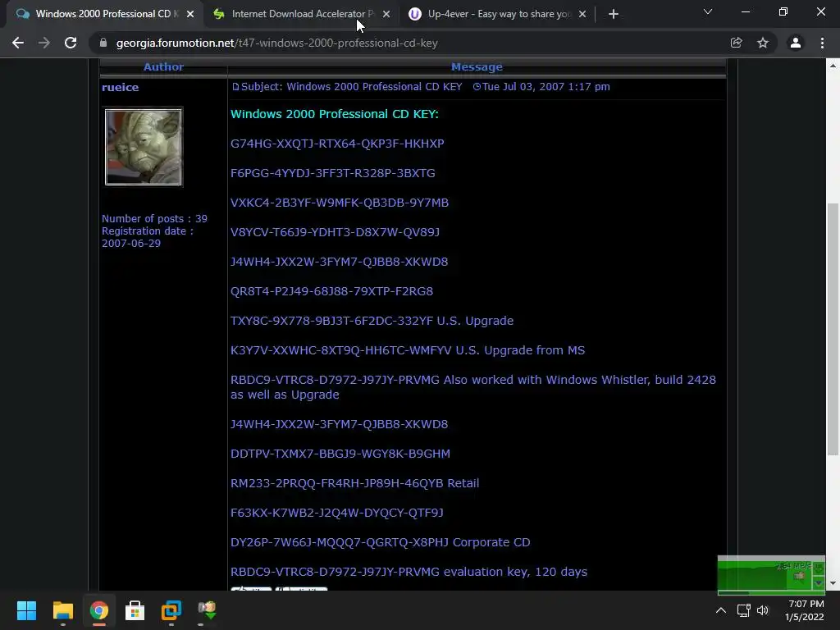
Task: Open rueice author profile link
Action: point(120,87)
